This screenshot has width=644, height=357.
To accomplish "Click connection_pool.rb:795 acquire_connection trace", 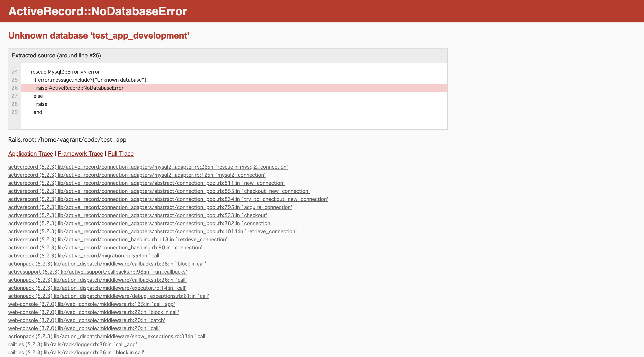I will 150,207.
